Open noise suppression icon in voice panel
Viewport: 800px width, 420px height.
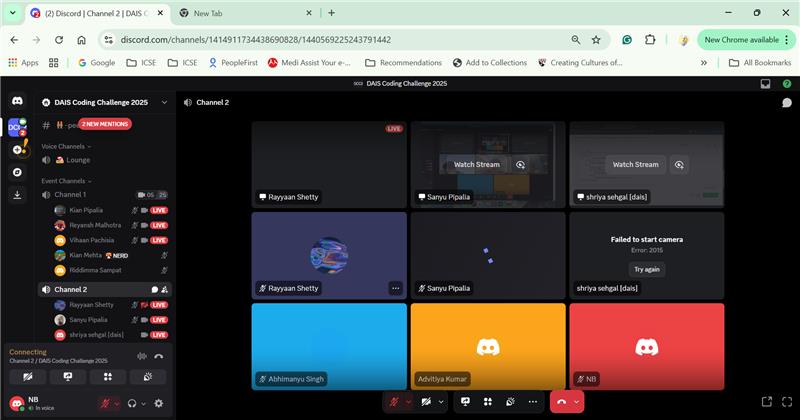point(142,356)
